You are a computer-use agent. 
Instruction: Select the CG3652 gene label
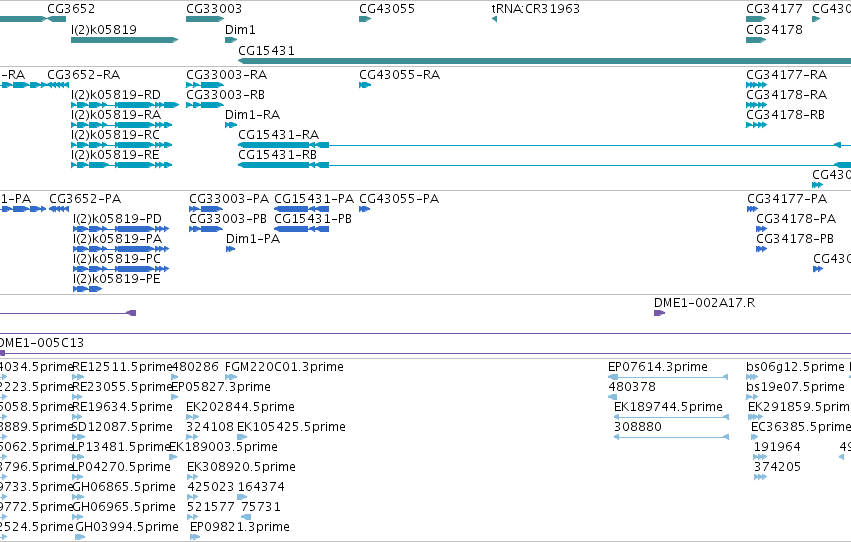pyautogui.click(x=71, y=9)
